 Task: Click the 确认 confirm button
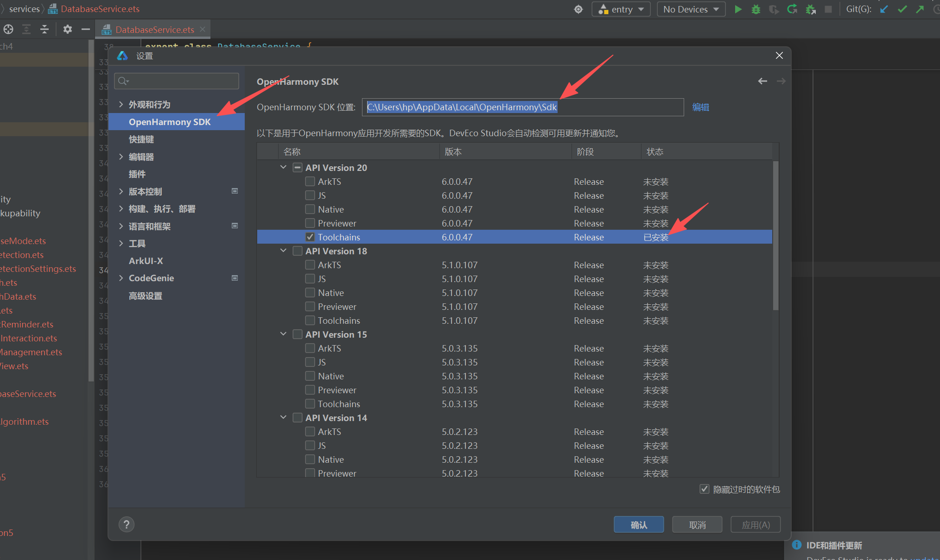638,525
